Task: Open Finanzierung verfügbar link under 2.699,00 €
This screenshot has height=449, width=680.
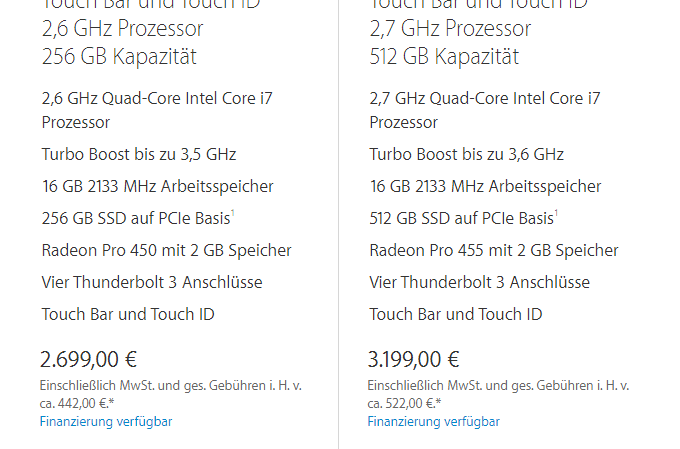Action: (x=106, y=422)
